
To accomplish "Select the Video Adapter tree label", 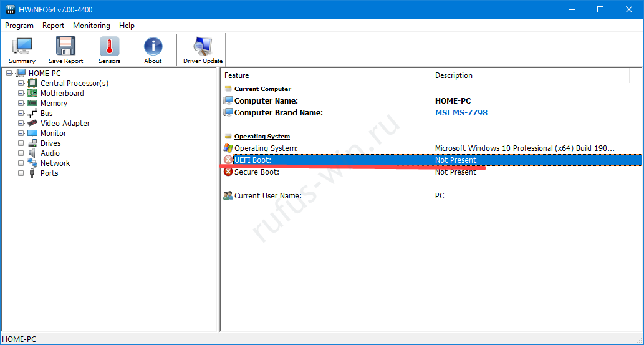I will pos(65,124).
